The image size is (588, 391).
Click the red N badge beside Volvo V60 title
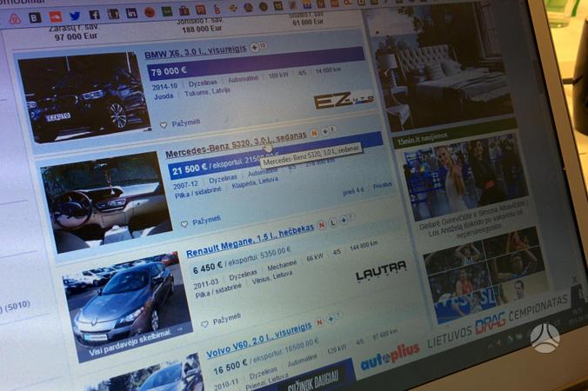(319, 322)
